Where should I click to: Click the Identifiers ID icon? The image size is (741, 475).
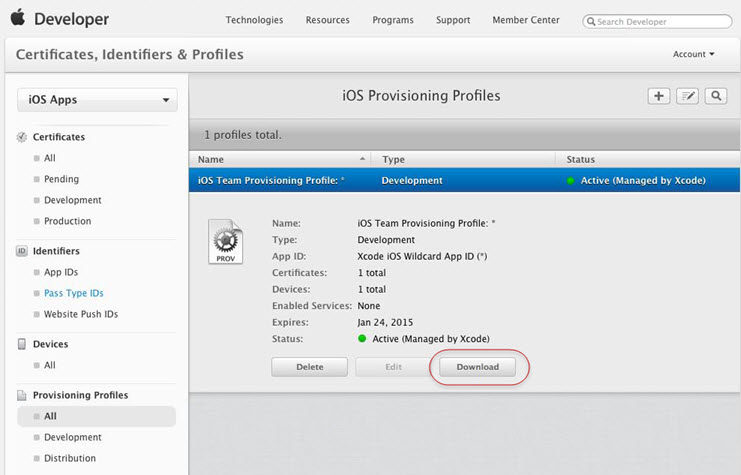(x=22, y=251)
